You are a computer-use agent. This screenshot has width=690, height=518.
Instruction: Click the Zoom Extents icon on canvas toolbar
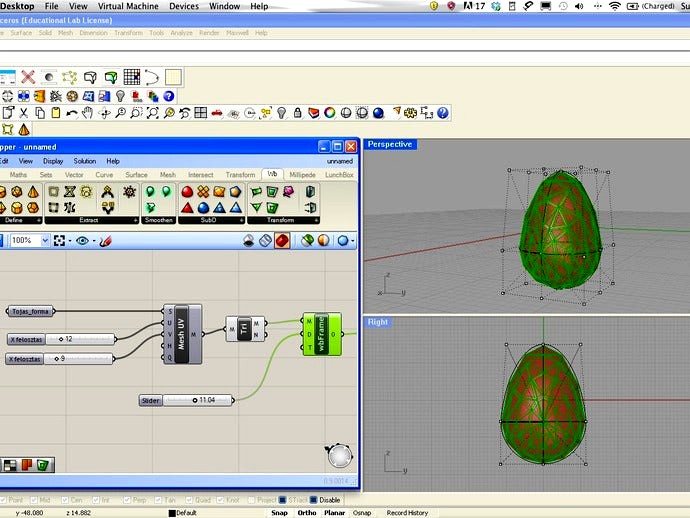[61, 240]
